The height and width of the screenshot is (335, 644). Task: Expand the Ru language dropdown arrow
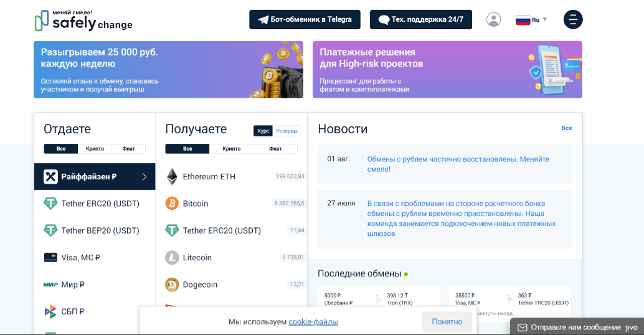544,19
